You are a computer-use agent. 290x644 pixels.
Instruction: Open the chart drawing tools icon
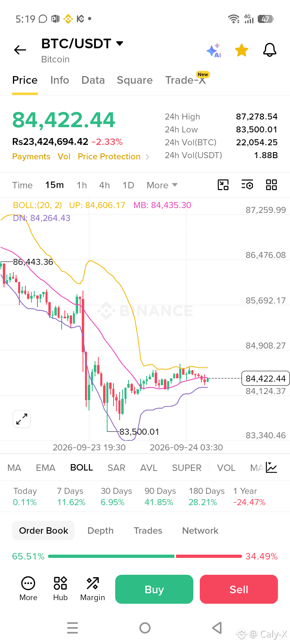coord(223,185)
